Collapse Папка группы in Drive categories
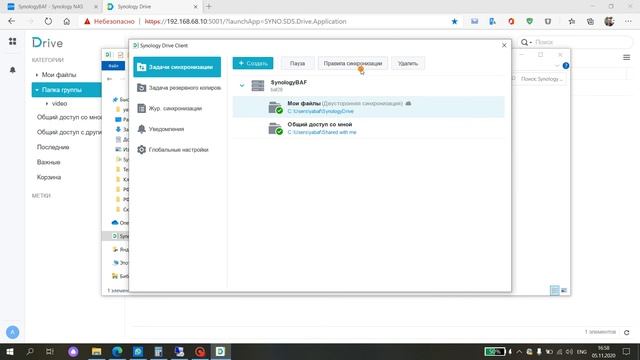Screen dimensions: 640x360 [x=37, y=90]
